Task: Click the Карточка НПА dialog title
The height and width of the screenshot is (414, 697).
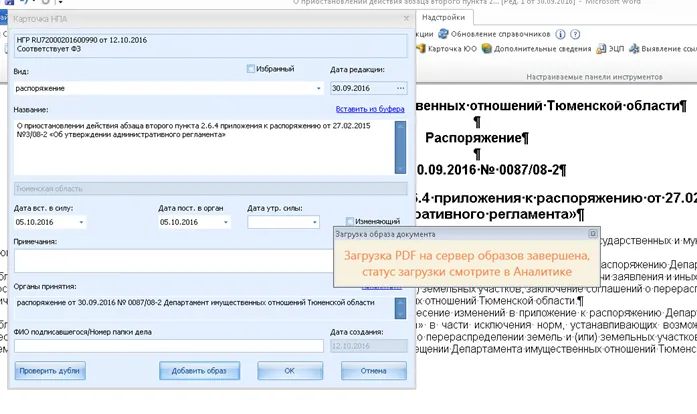Action: 40,19
